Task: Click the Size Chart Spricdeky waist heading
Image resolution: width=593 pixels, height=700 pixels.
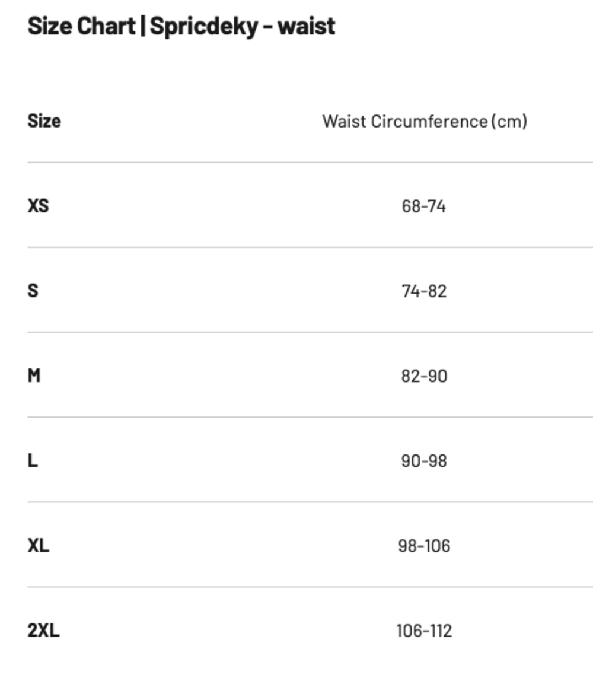Action: (x=181, y=26)
